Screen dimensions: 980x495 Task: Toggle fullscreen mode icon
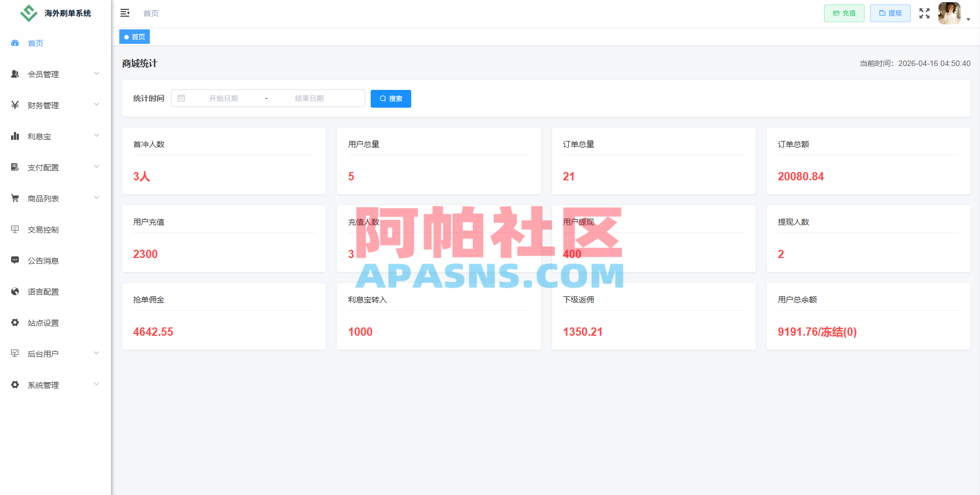click(925, 13)
